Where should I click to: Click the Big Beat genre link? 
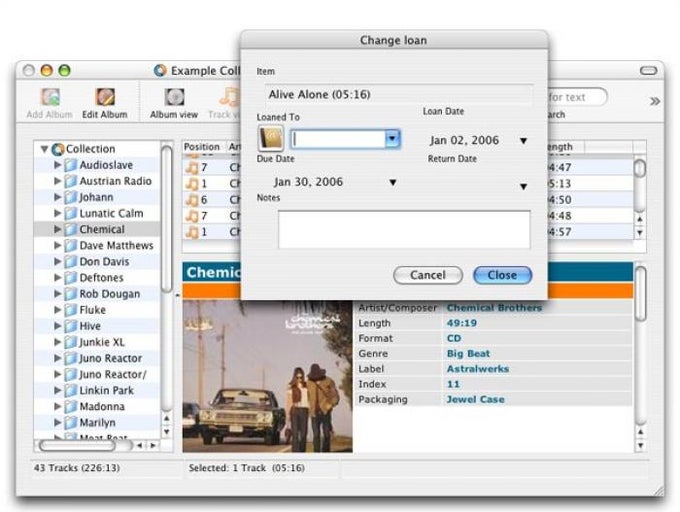(x=468, y=354)
